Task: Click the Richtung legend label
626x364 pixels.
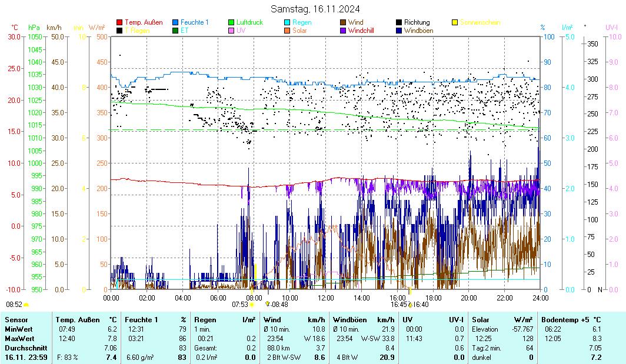Action: pyautogui.click(x=417, y=22)
